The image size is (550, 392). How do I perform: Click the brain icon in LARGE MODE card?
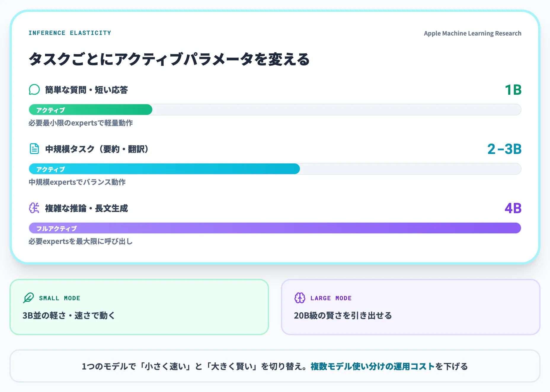click(300, 298)
